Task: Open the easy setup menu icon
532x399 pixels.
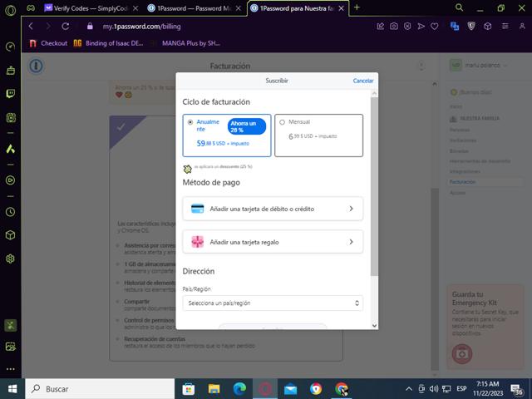Action: (505, 26)
